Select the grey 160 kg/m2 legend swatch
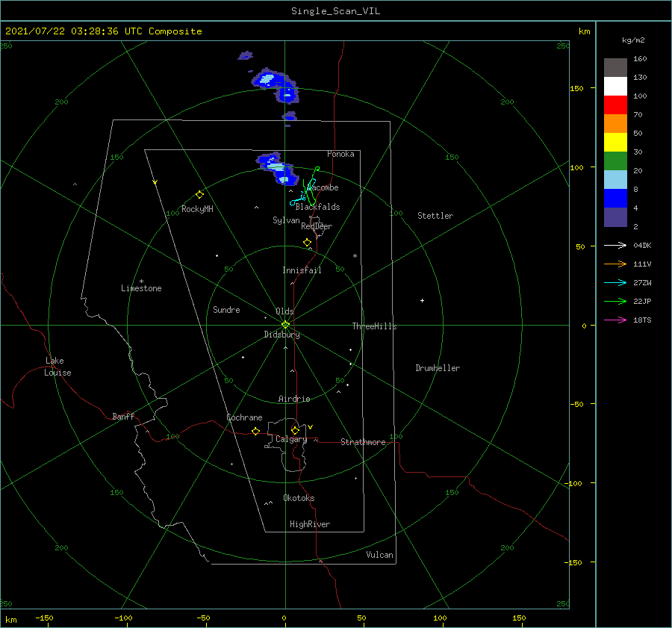672x628 pixels. click(x=615, y=67)
